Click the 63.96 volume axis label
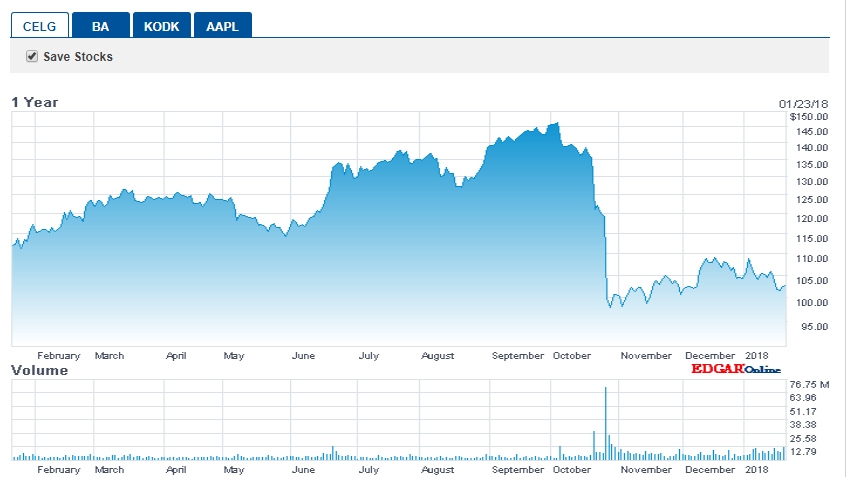The height and width of the screenshot is (477, 852). [803, 398]
